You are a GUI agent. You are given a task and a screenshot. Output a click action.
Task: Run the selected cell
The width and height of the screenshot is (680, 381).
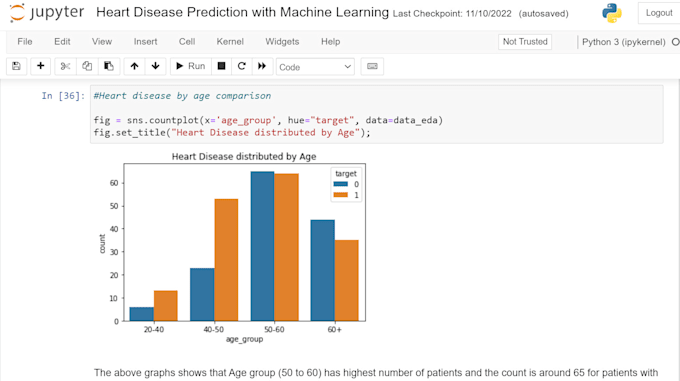(x=190, y=66)
